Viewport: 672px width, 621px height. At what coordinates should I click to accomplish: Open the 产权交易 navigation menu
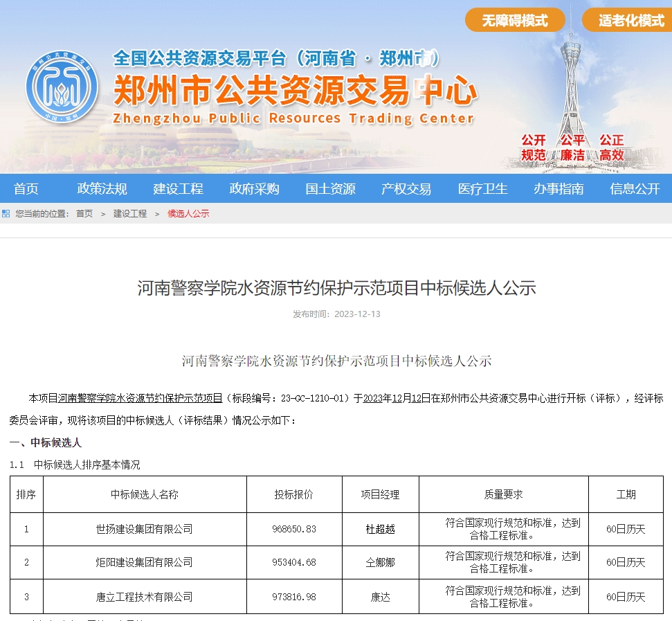406,188
